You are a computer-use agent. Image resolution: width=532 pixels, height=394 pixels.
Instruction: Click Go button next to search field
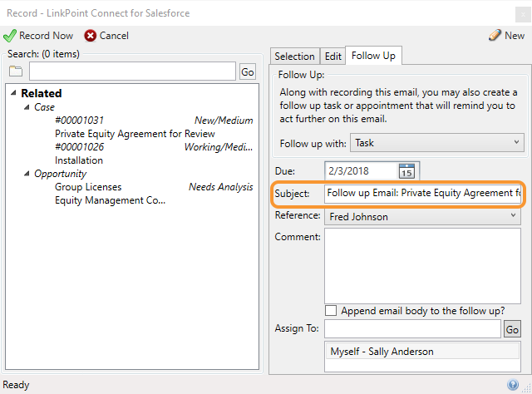[248, 72]
